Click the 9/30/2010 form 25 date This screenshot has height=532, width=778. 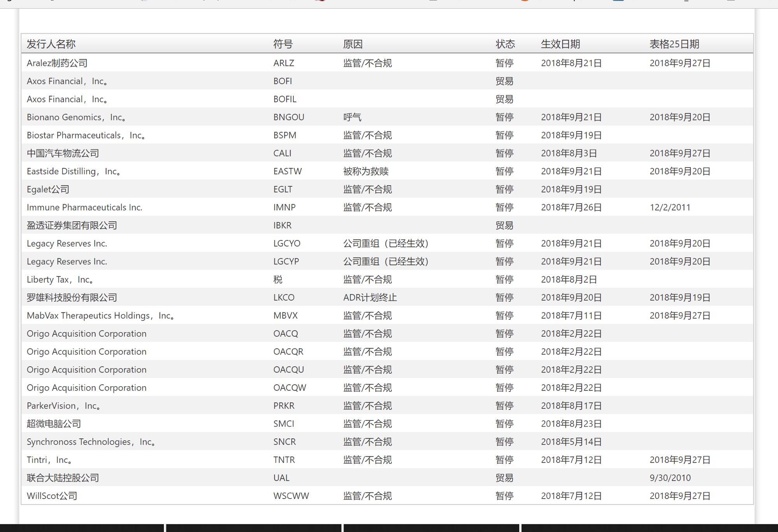pyautogui.click(x=670, y=478)
